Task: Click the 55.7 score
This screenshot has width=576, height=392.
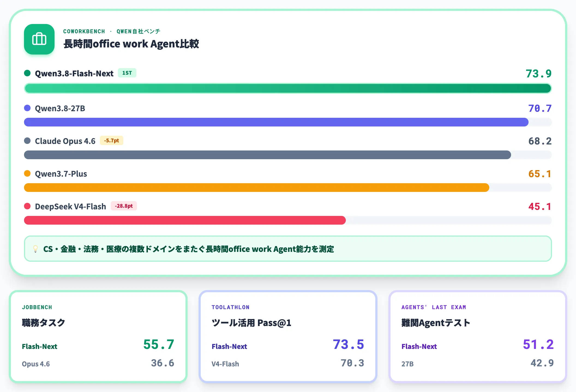Action: tap(159, 344)
